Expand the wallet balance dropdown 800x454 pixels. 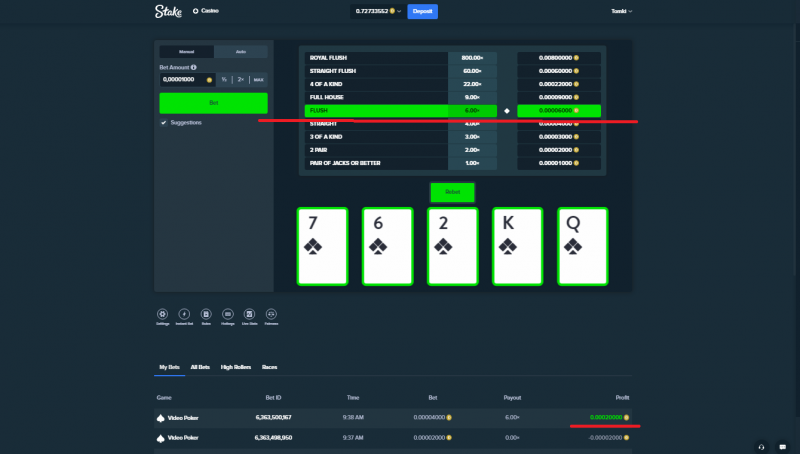click(x=378, y=11)
